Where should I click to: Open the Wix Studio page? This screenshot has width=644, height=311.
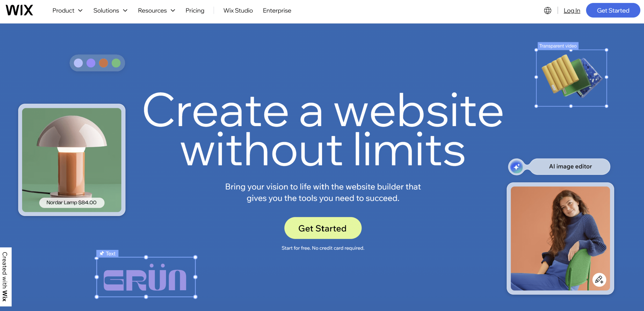point(239,10)
